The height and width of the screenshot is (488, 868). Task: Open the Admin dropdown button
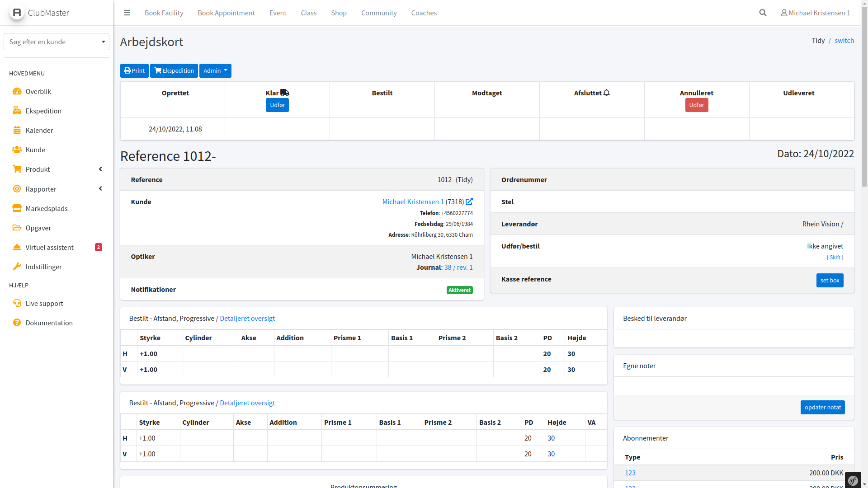[x=215, y=70]
